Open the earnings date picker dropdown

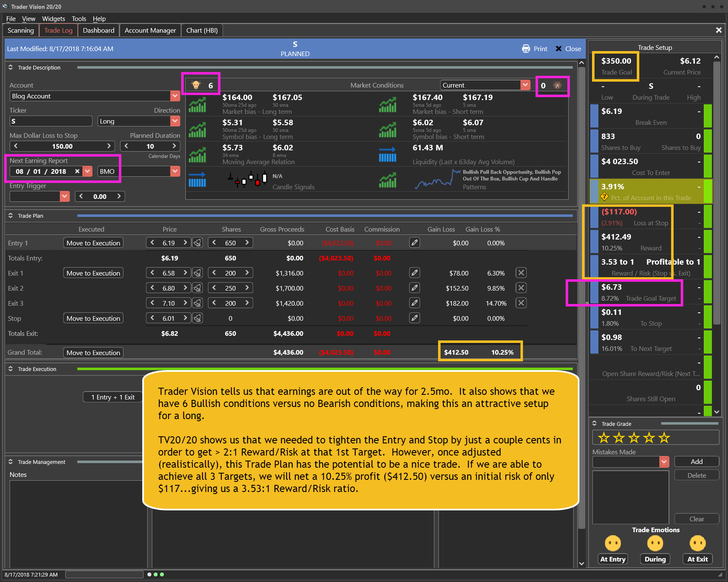pyautogui.click(x=87, y=171)
